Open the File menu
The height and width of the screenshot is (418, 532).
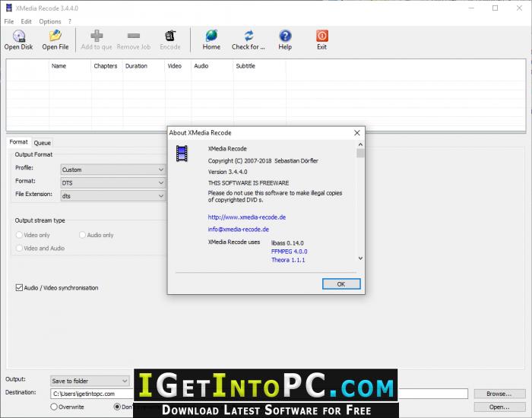[x=9, y=21]
